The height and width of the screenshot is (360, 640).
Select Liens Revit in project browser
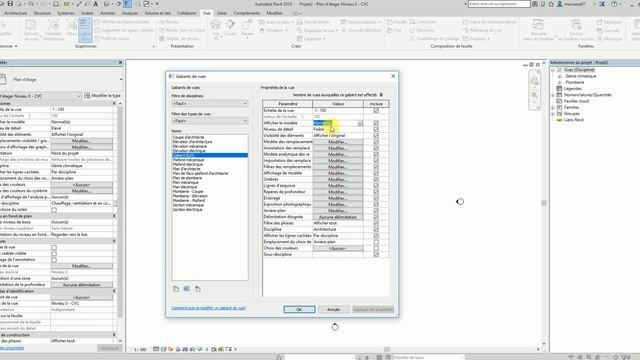[573, 120]
